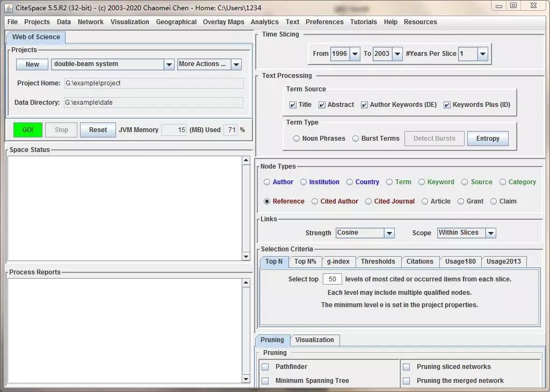
Task: Click the Select top 50 input field
Action: pos(332,279)
